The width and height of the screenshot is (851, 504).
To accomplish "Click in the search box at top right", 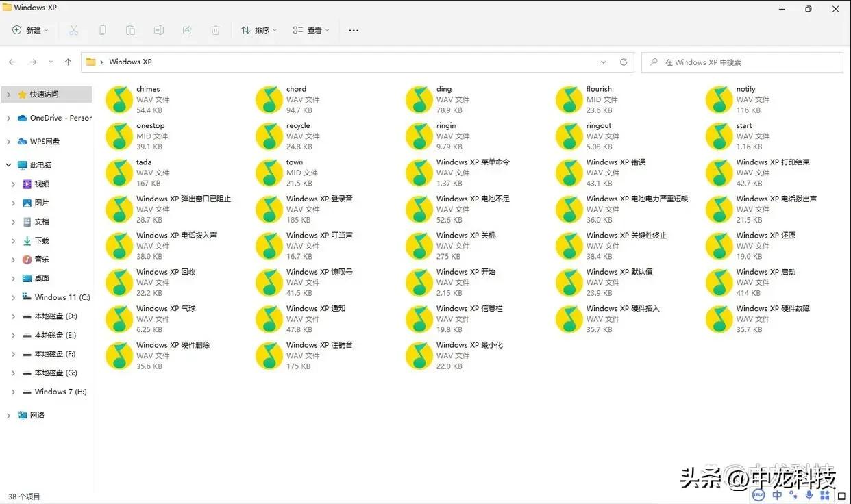I will 741,62.
